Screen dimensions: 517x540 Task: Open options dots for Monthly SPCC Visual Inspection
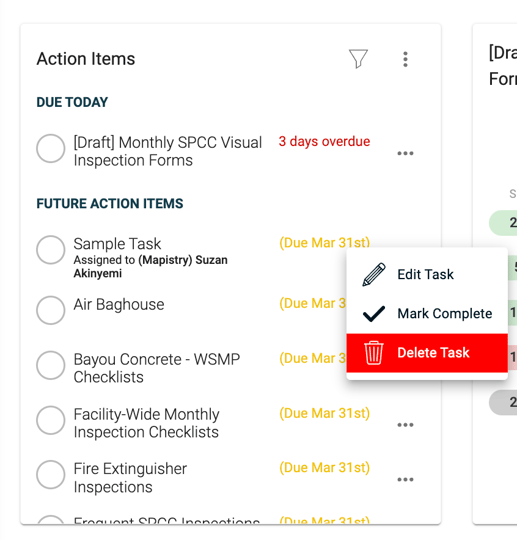coord(405,153)
